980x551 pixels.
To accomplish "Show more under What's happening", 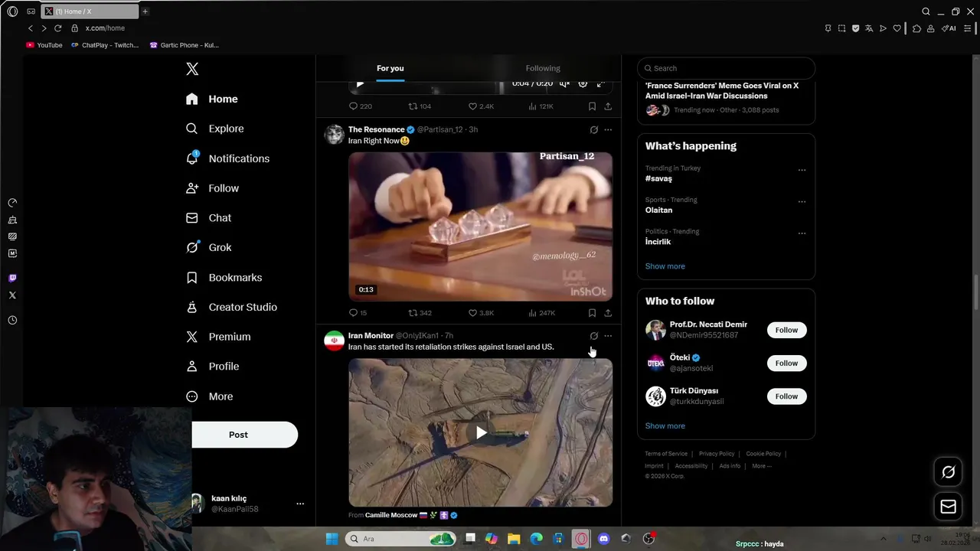I will (665, 266).
